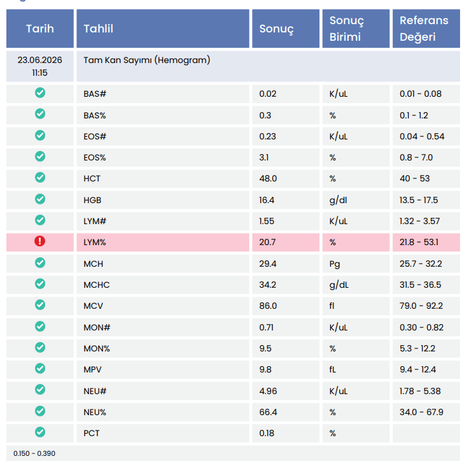Click the HGB reference range 13.5 - 17.5
The image size is (476, 461).
click(419, 200)
